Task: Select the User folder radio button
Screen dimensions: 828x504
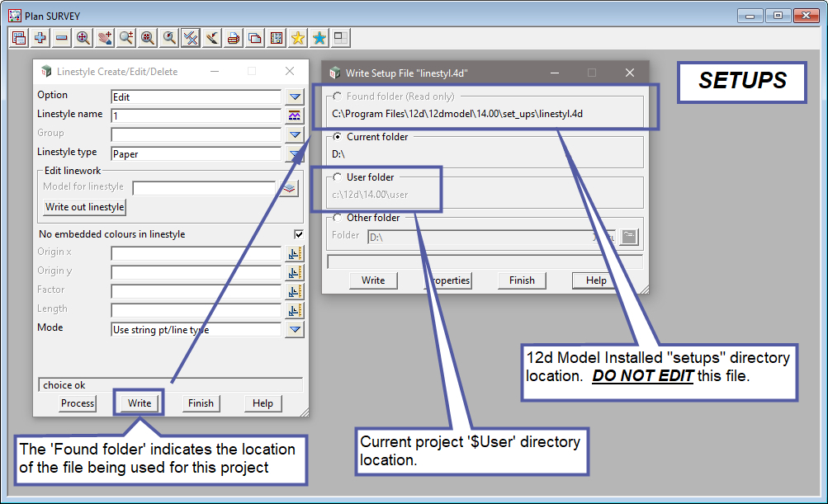Action: point(337,177)
